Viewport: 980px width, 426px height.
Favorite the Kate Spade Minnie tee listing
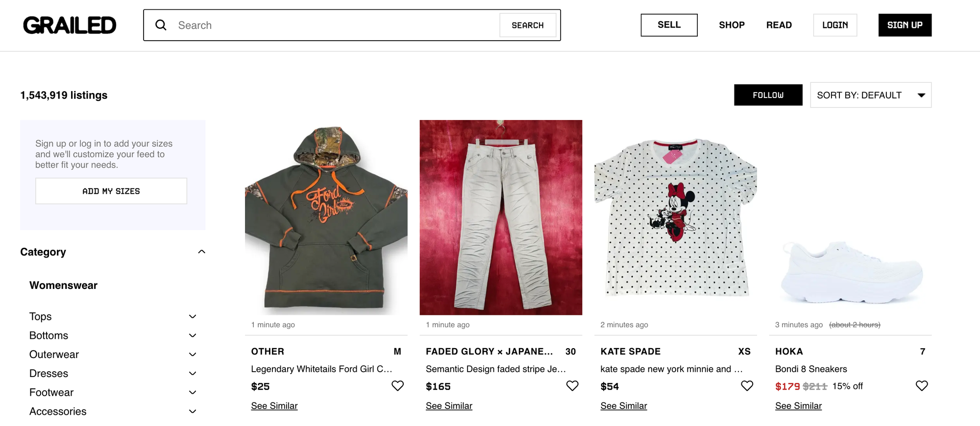coord(747,385)
